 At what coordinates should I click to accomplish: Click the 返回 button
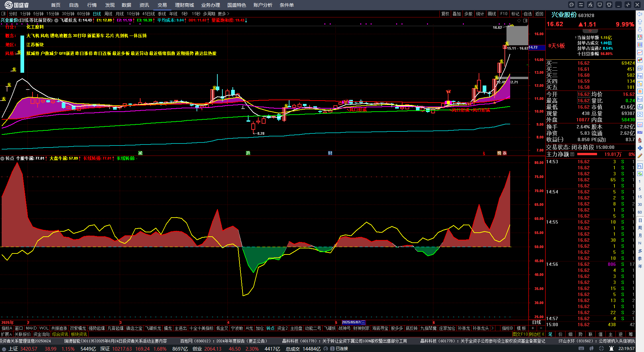click(x=539, y=14)
